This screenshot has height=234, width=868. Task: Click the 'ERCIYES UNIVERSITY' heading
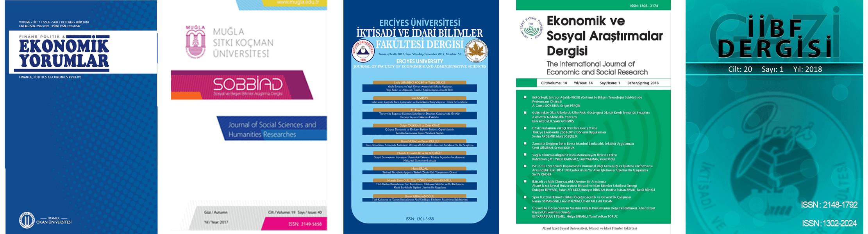tap(420, 61)
